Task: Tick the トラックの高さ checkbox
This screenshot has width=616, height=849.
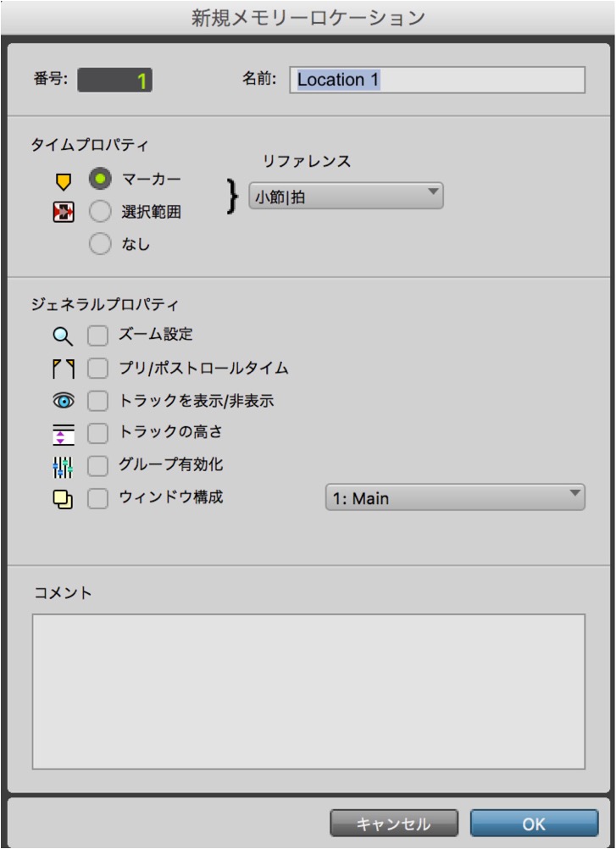Action: click(x=97, y=433)
